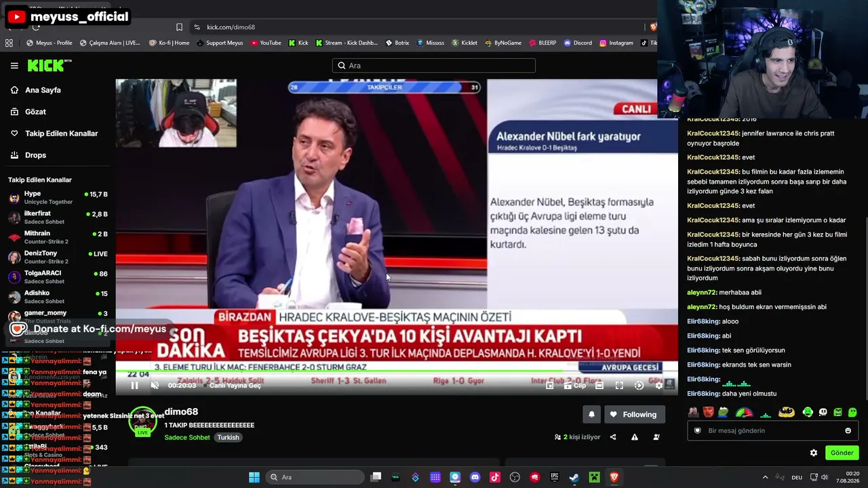The height and width of the screenshot is (488, 868).
Task: Open the Gözat browse page
Action: (35, 112)
